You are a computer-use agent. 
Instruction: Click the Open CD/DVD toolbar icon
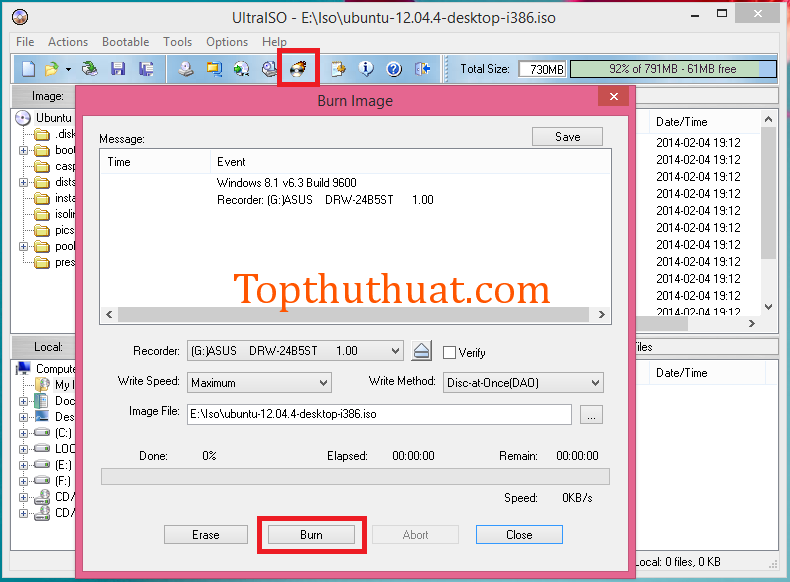click(x=90, y=69)
